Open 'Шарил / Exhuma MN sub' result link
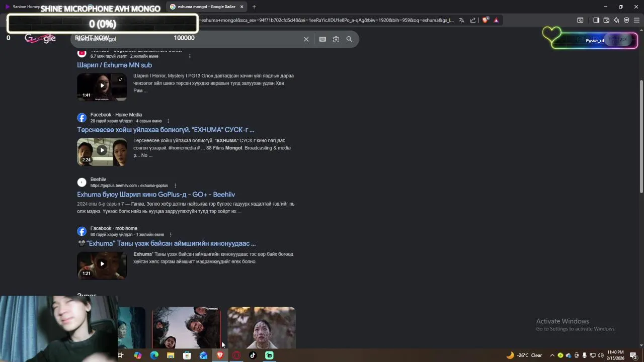This screenshot has height=362, width=644. [x=114, y=65]
